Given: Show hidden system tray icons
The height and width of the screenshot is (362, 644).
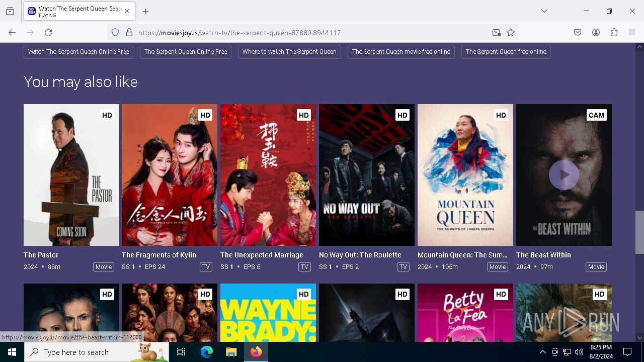Looking at the screenshot, I should [x=542, y=352].
